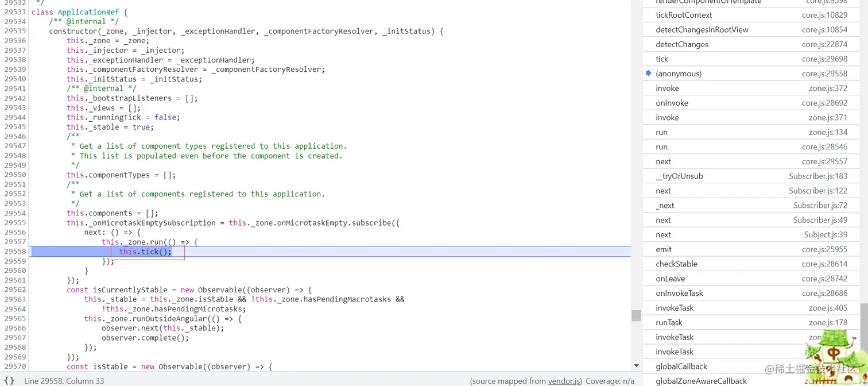This screenshot has height=386, width=868.
Task: Select the invoke zone.js:372 frame
Action: [x=751, y=88]
